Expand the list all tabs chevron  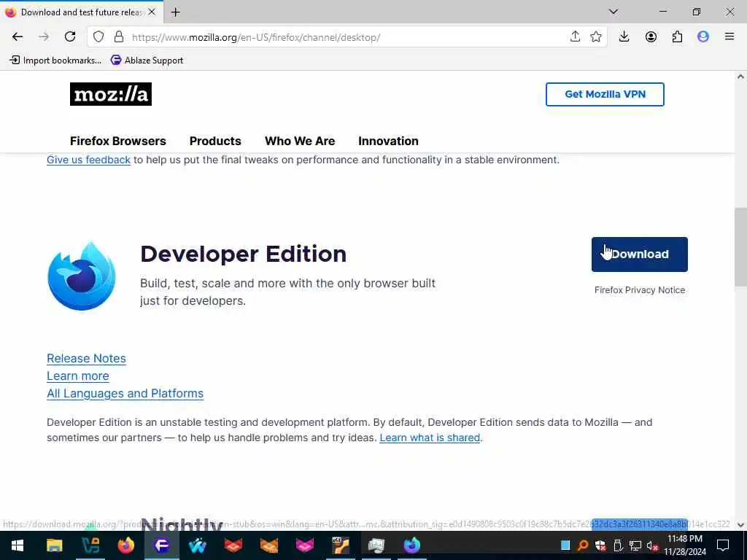tap(614, 12)
